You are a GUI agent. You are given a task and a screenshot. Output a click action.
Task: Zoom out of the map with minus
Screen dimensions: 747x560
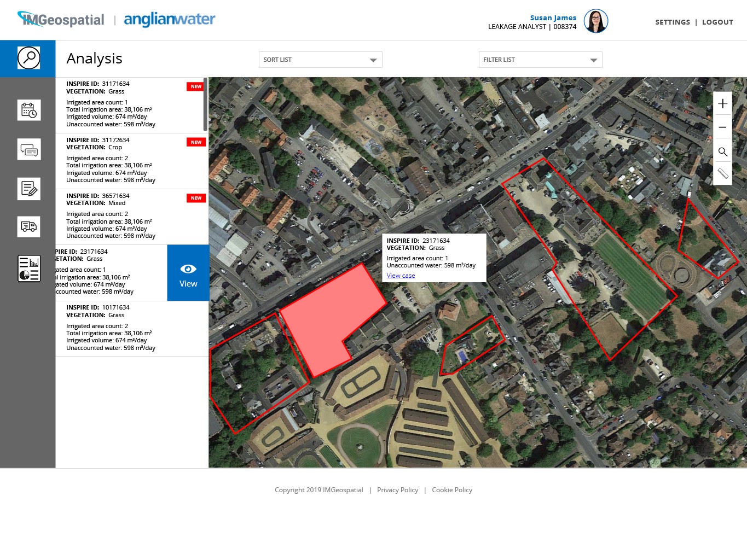(722, 127)
